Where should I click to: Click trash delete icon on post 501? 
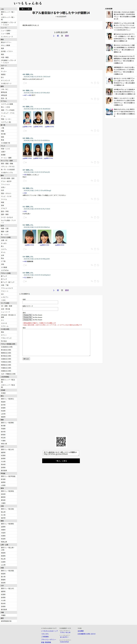[x=95, y=99]
